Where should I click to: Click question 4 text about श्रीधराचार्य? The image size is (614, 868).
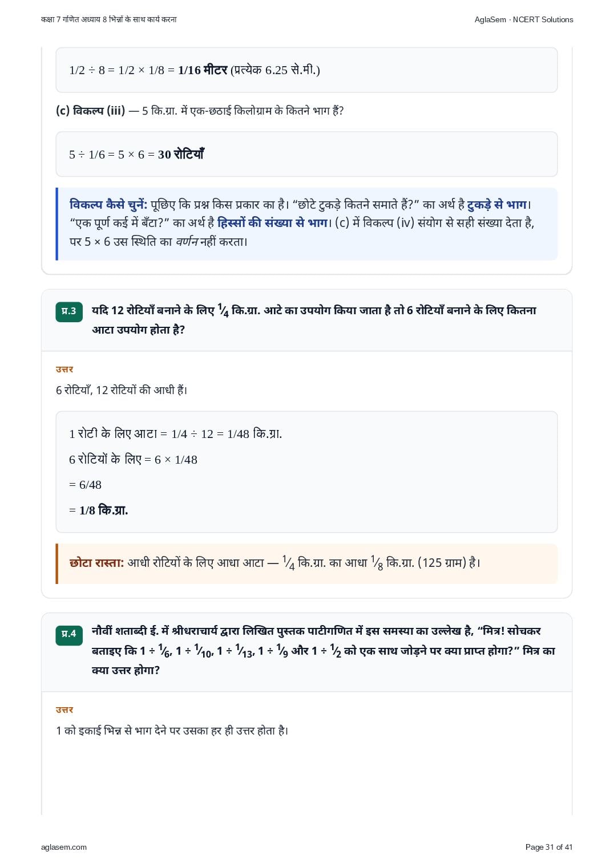pyautogui.click(x=323, y=651)
